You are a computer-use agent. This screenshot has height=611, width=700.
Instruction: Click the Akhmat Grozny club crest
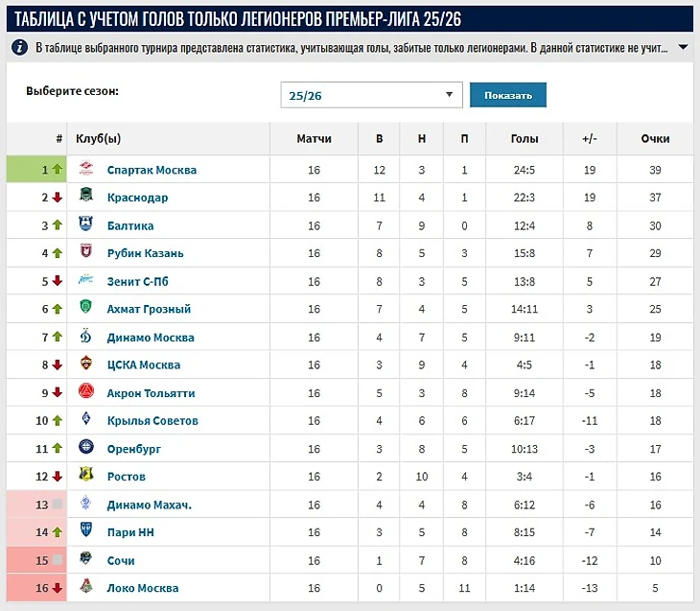pyautogui.click(x=86, y=309)
